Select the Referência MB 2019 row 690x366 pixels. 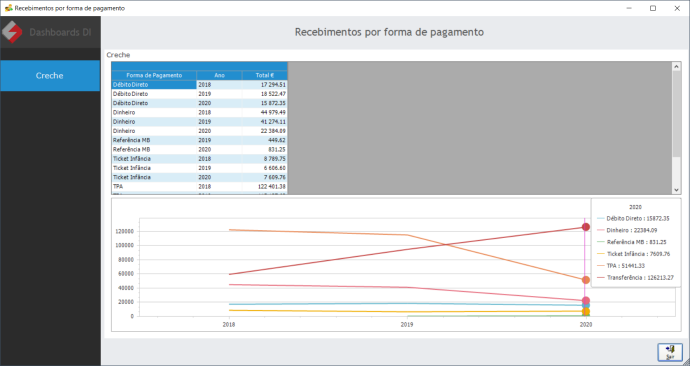click(x=199, y=140)
